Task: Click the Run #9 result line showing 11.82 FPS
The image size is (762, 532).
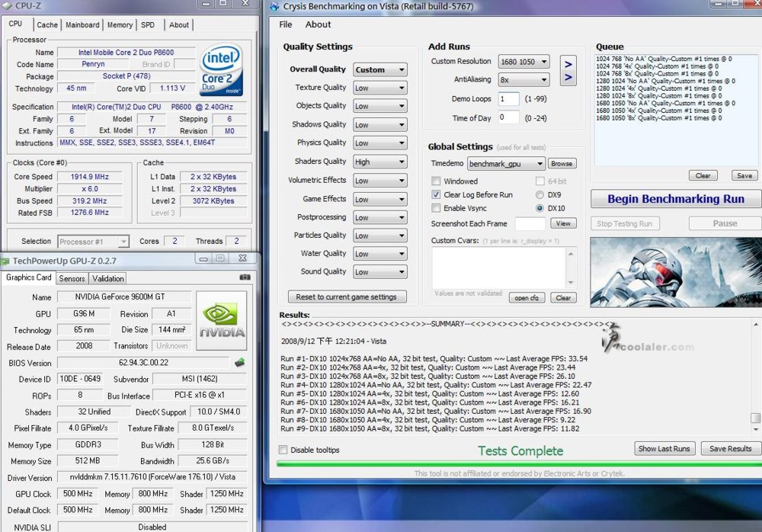Action: pyautogui.click(x=430, y=429)
